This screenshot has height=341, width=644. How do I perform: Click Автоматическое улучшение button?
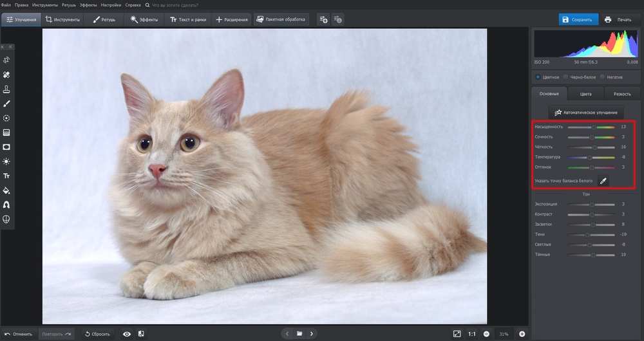click(x=585, y=112)
